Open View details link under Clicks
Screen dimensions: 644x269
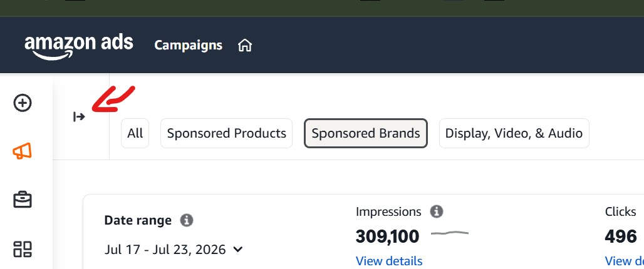pos(625,261)
